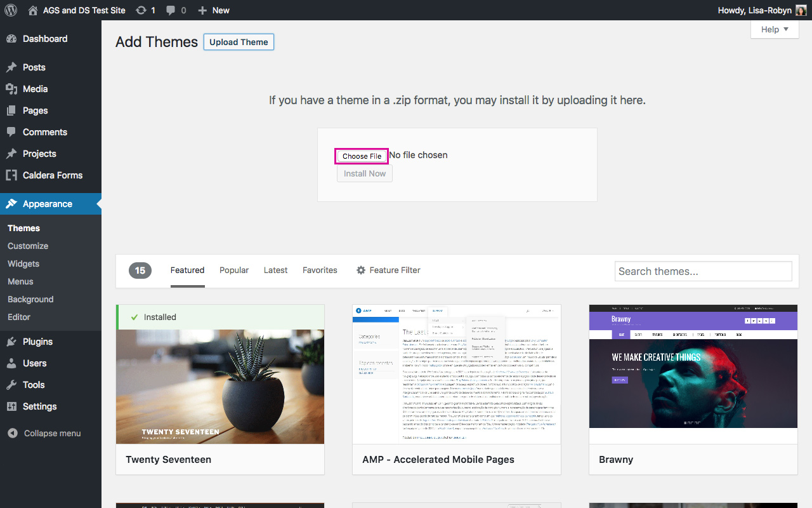Switch to the Latest tab
This screenshot has height=508, width=812.
[275, 270]
